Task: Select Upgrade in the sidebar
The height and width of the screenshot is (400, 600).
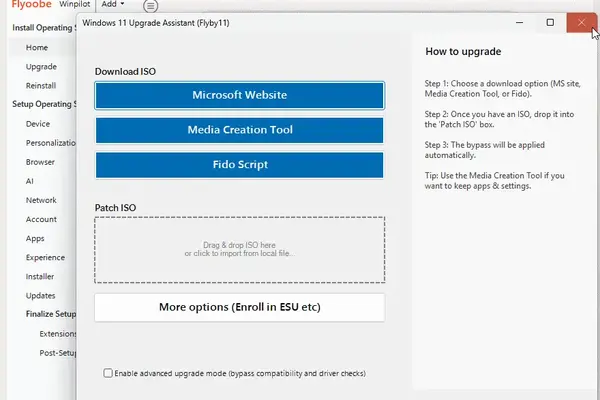Action: coord(41,66)
